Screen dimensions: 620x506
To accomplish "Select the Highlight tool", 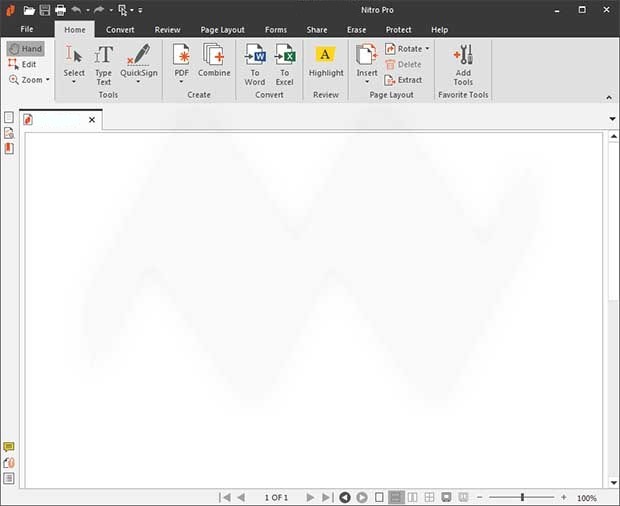I will click(326, 60).
